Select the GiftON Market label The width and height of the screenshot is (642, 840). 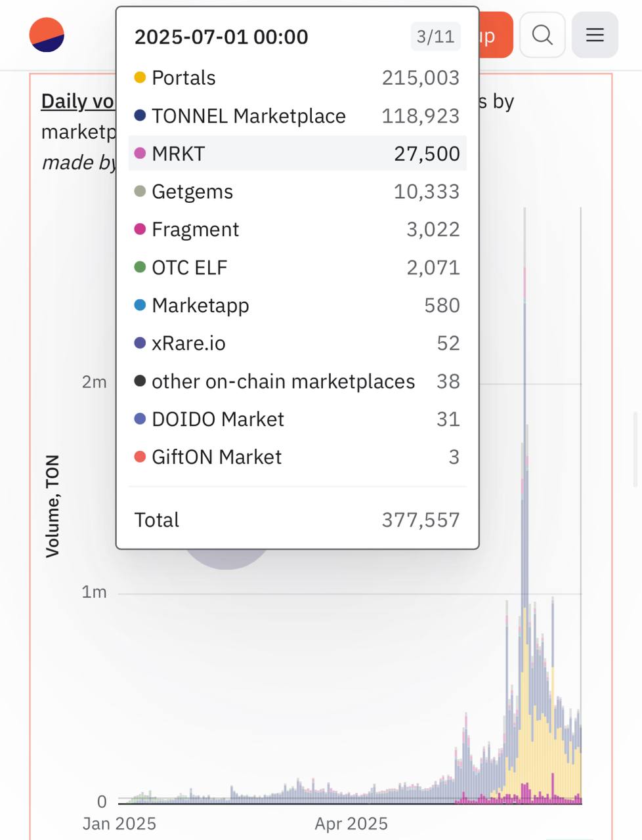pyautogui.click(x=217, y=457)
